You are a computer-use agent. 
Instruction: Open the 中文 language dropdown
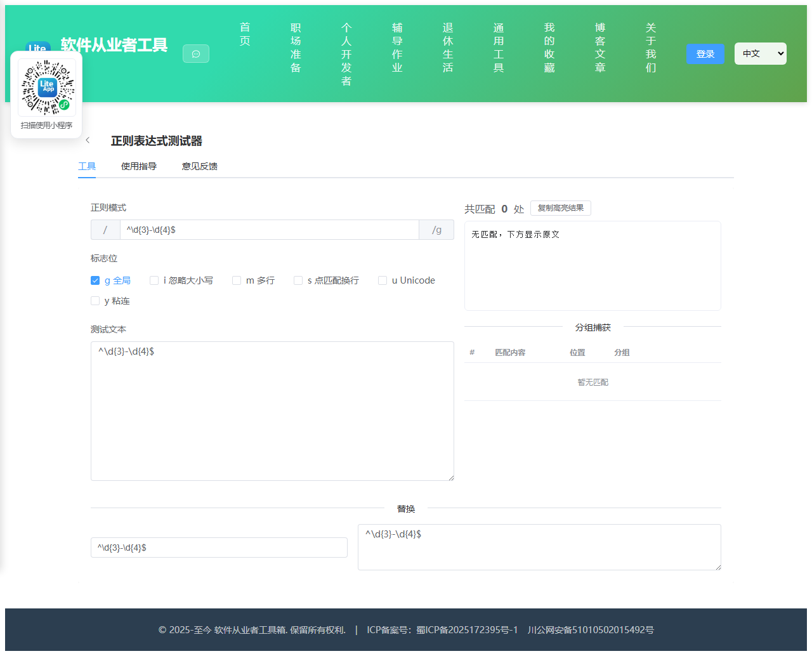761,54
